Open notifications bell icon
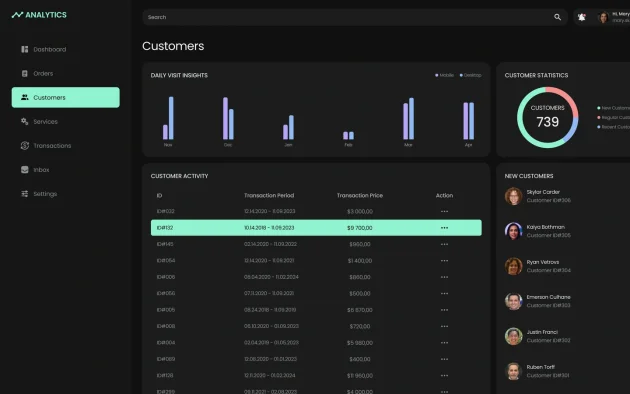 [581, 17]
